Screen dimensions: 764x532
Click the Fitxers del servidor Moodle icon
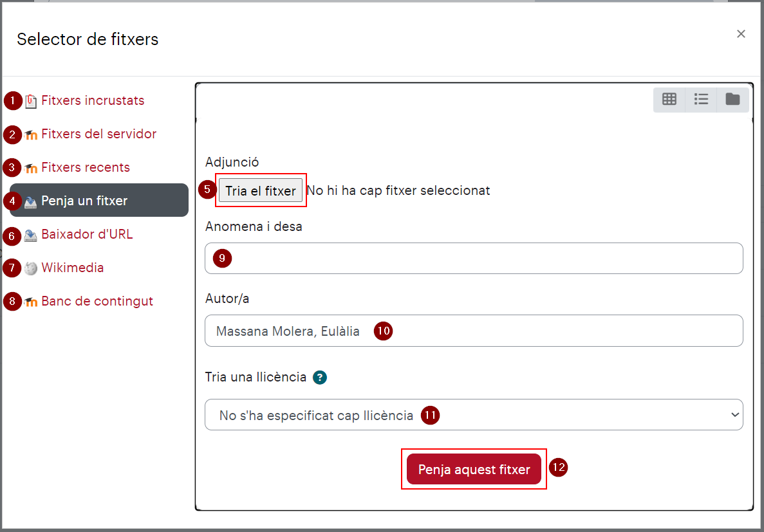click(x=31, y=135)
